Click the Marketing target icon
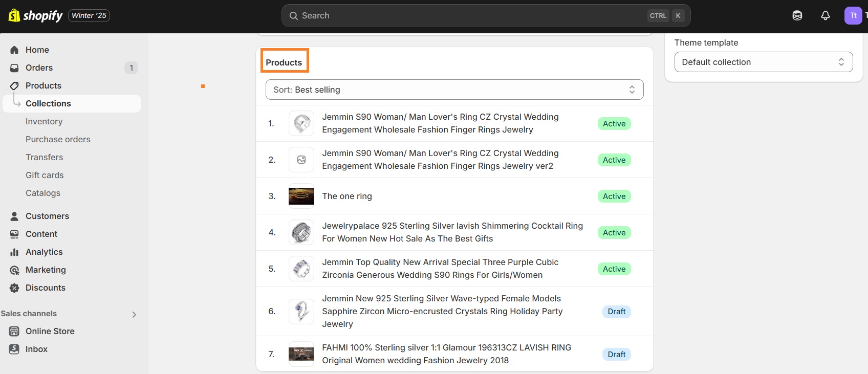868x374 pixels. click(14, 270)
